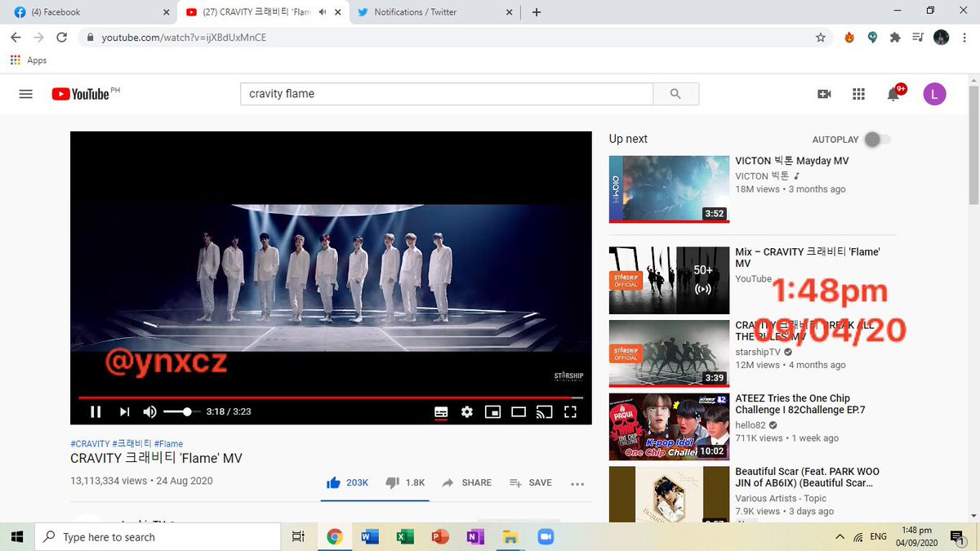Screen dimensions: 980x551
Task: Open PowerPoint from the taskbar
Action: click(439, 536)
